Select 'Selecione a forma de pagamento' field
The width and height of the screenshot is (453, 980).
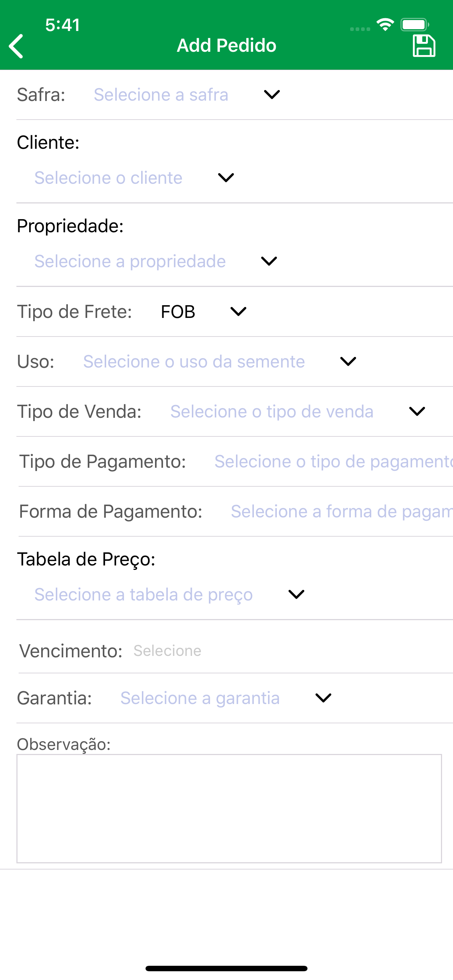click(342, 511)
